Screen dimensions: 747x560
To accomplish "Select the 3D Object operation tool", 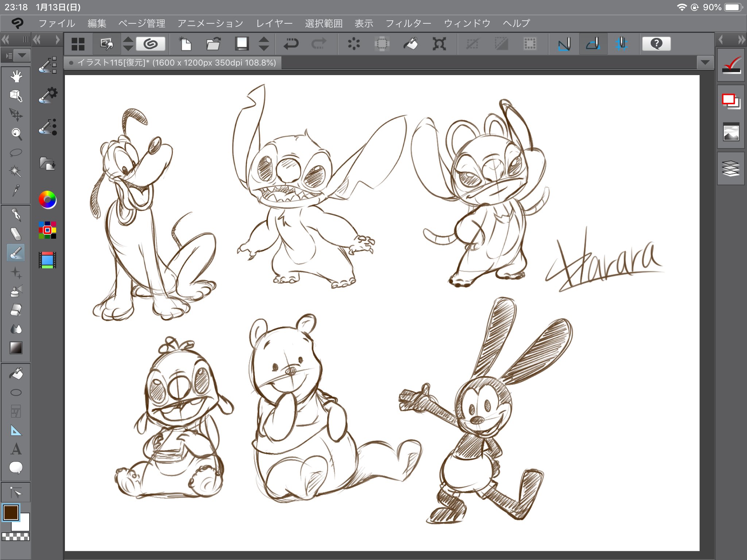I will 16,96.
